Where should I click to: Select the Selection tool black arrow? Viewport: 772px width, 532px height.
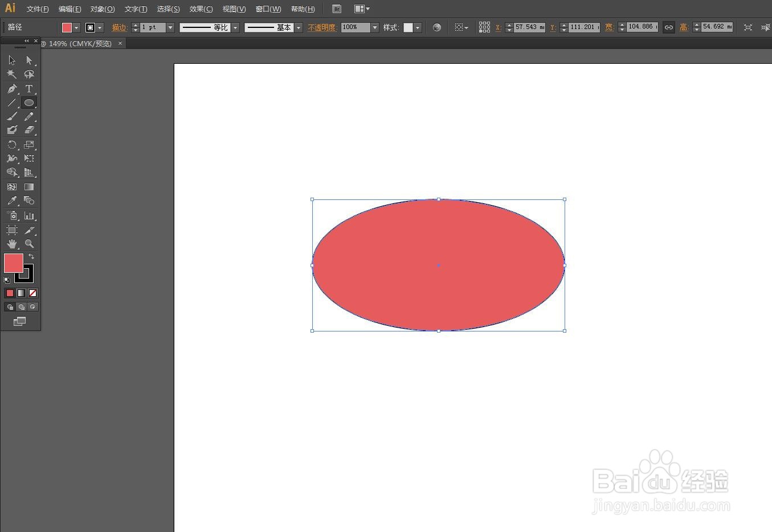click(12, 60)
